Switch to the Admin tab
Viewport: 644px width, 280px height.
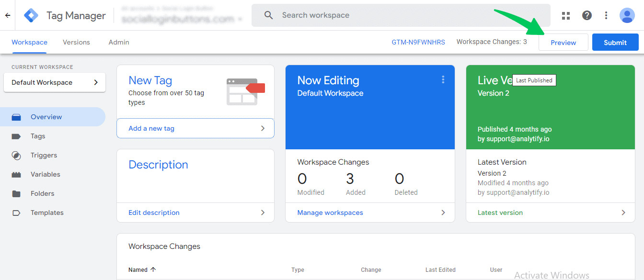[119, 42]
